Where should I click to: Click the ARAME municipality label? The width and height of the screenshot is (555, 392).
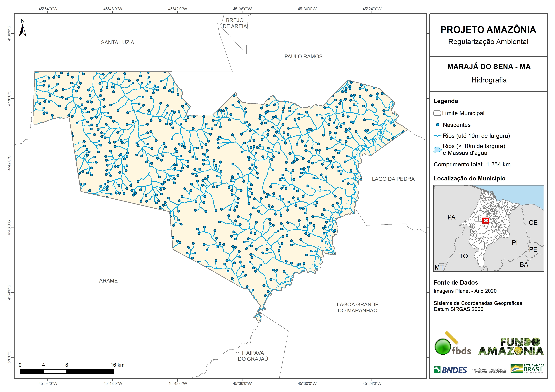point(108,281)
